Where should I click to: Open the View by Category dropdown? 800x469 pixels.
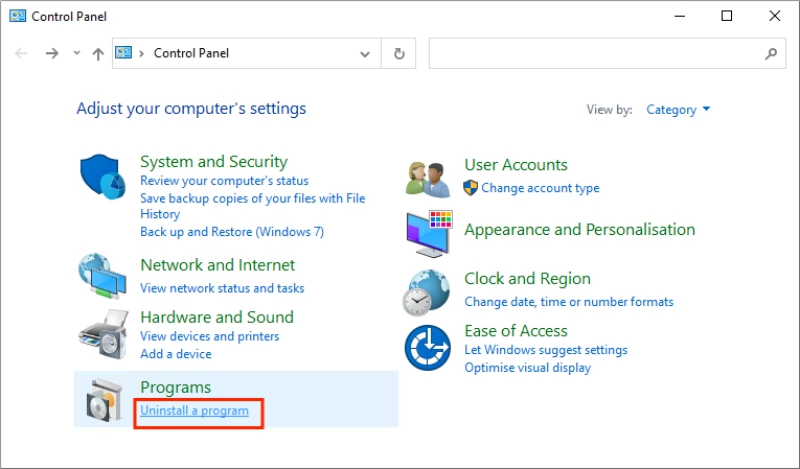click(678, 110)
